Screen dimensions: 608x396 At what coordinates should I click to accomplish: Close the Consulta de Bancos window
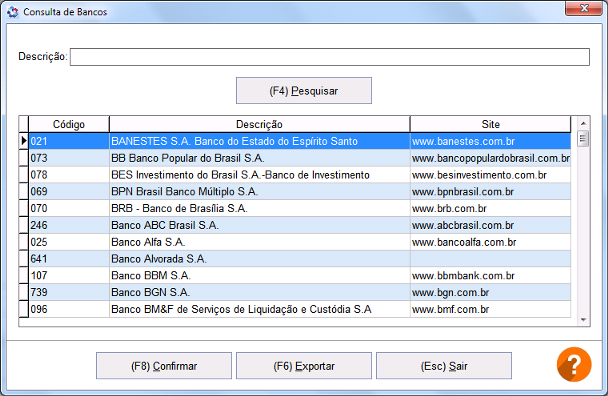[584, 8]
